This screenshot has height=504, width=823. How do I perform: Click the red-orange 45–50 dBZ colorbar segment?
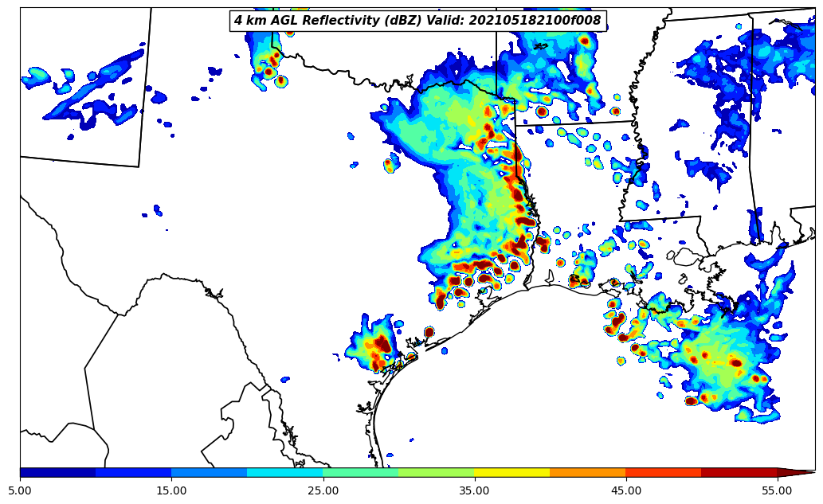pyautogui.click(x=663, y=472)
